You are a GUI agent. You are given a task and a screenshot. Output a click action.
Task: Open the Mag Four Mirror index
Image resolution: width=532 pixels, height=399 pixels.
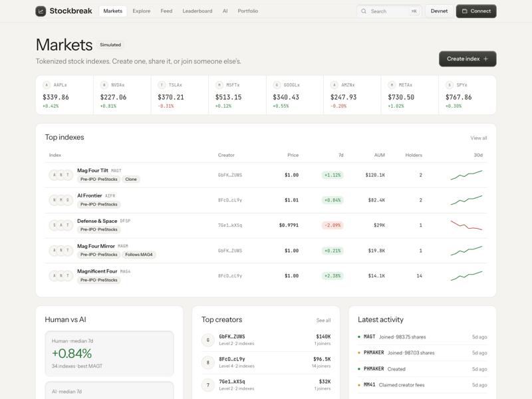[266, 251]
